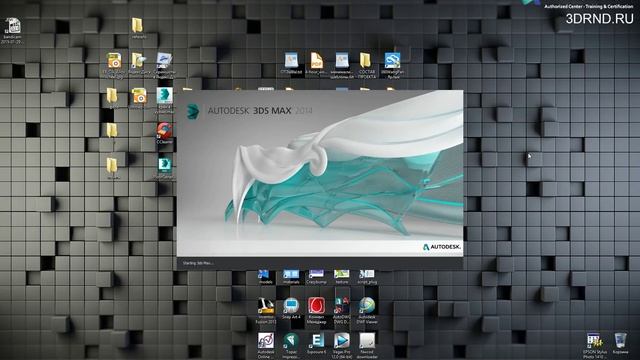Open the script_plug shortcut folder
This screenshot has width=640, height=360.
[x=367, y=277]
